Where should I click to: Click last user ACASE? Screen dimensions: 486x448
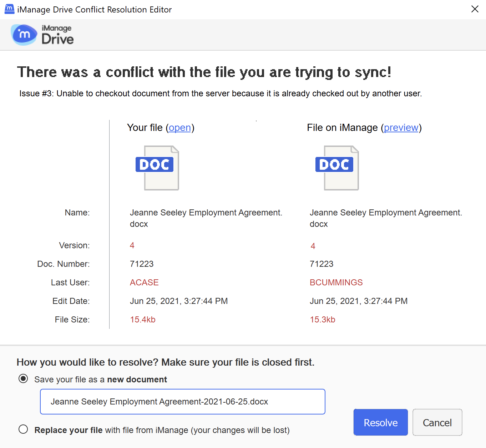tap(144, 282)
